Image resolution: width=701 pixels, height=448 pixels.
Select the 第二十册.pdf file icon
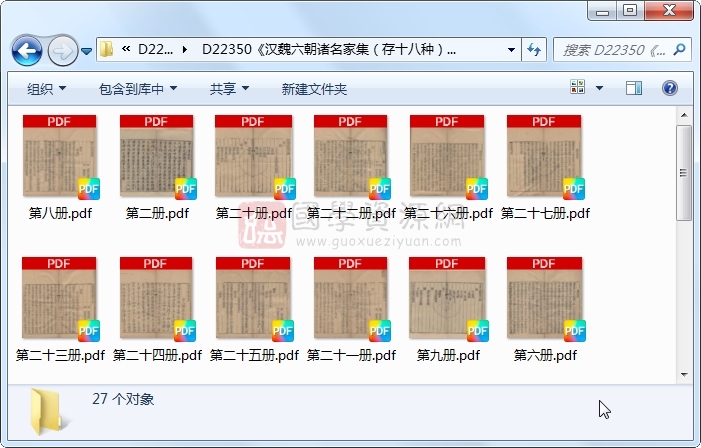[254, 156]
